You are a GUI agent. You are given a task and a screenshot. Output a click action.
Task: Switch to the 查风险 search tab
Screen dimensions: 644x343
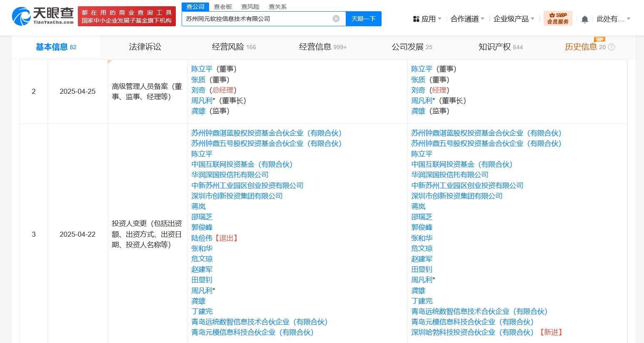(x=250, y=7)
